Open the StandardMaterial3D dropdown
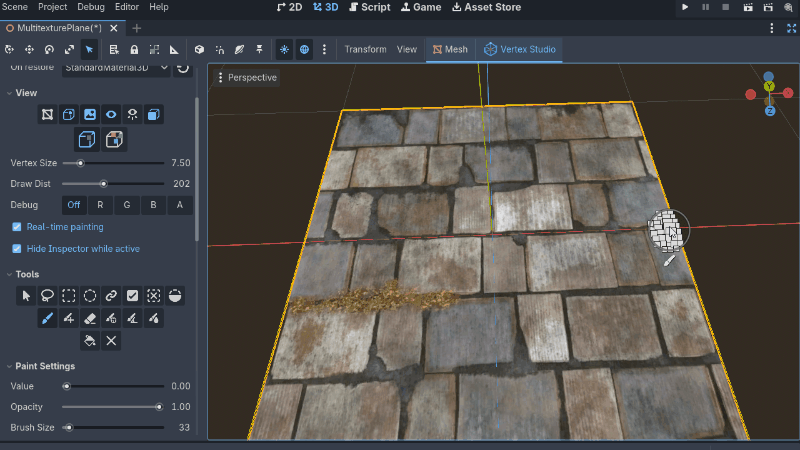The height and width of the screenshot is (450, 800). pyautogui.click(x=116, y=68)
